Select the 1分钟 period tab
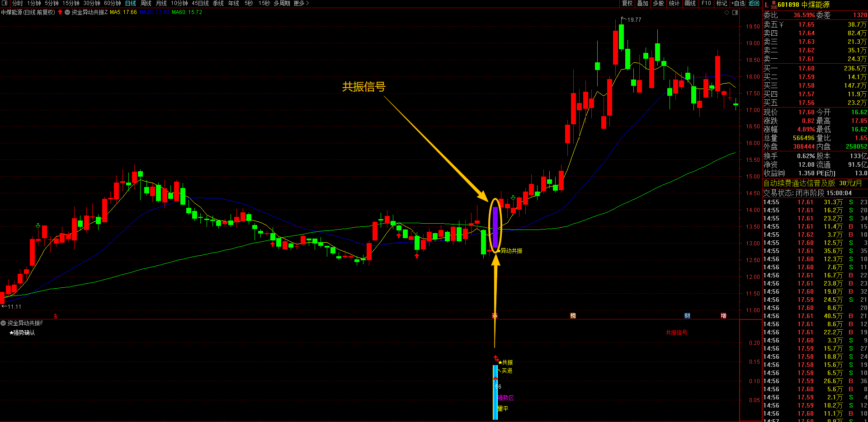Image resolution: width=868 pixels, height=422 pixels. 34,3
